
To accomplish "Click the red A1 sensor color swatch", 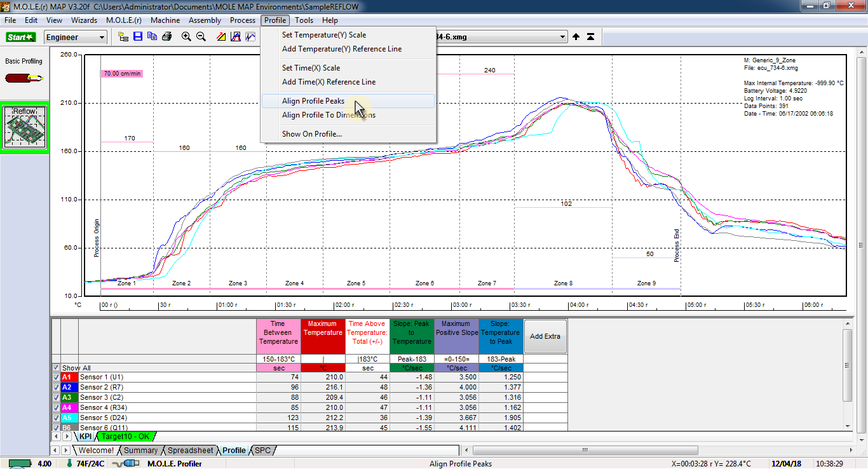I will pyautogui.click(x=69, y=377).
